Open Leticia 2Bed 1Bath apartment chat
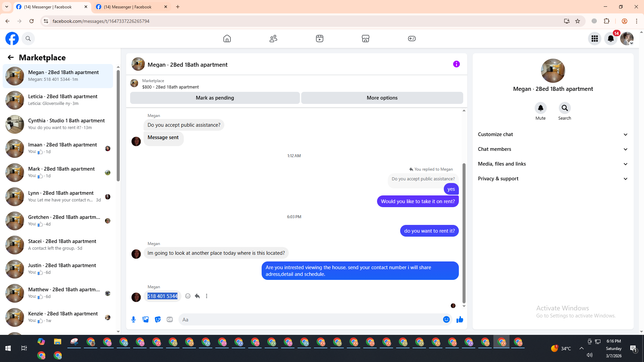644x362 pixels. [x=58, y=100]
